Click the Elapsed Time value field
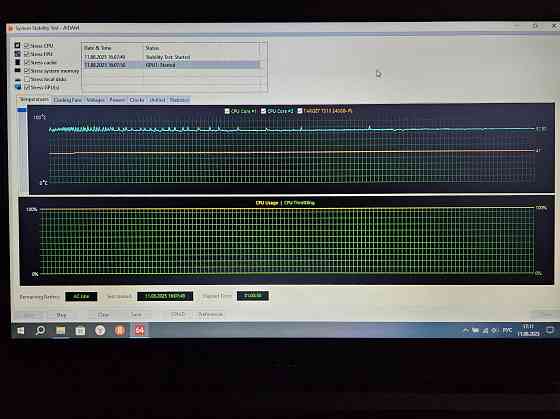Screen dimensions: 560x419 pyautogui.click(x=252, y=296)
